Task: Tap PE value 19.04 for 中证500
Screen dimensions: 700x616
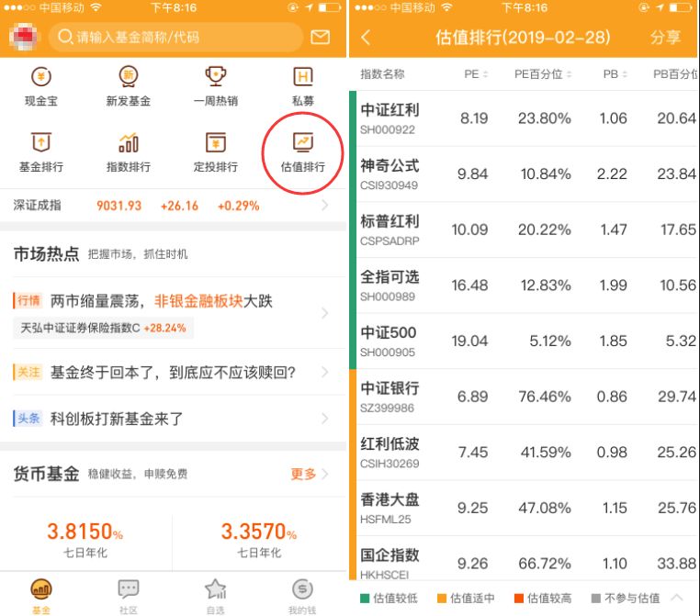Action: point(469,341)
